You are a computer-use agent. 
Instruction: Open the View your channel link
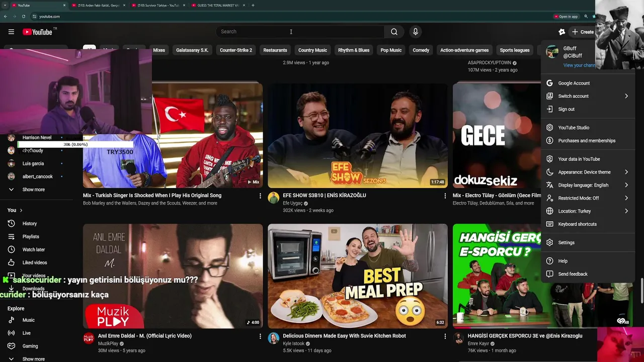tap(579, 65)
